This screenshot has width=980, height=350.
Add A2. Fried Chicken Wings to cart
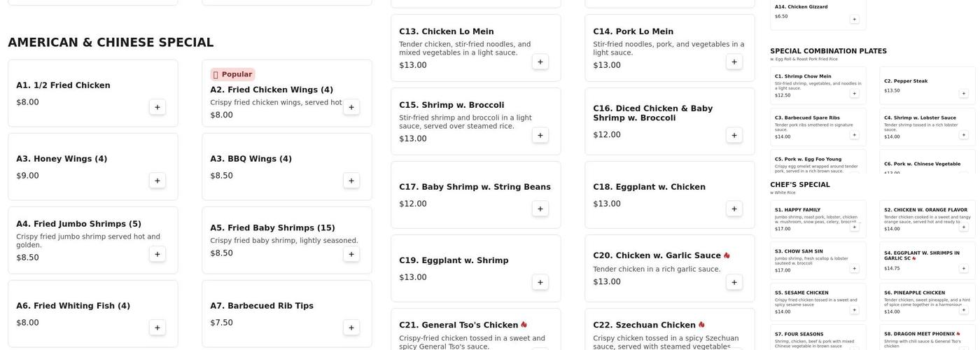(x=351, y=107)
